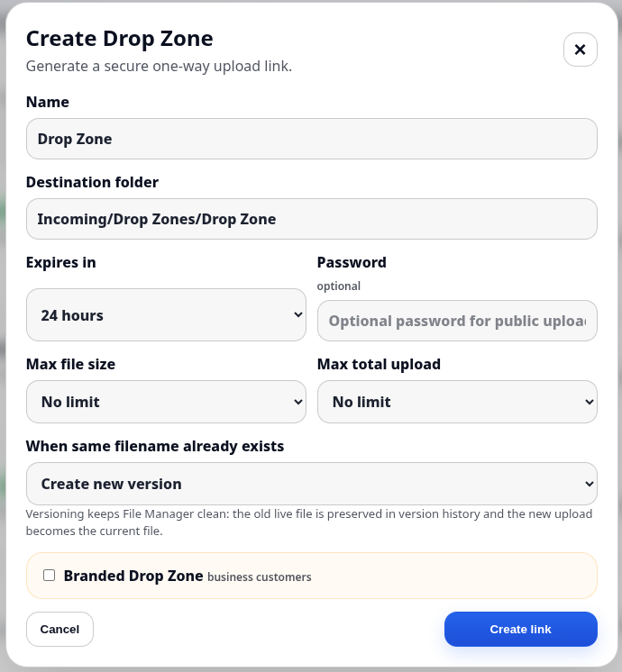
Task: Click the chevron arrow on Max total upload selector
Action: [589, 402]
